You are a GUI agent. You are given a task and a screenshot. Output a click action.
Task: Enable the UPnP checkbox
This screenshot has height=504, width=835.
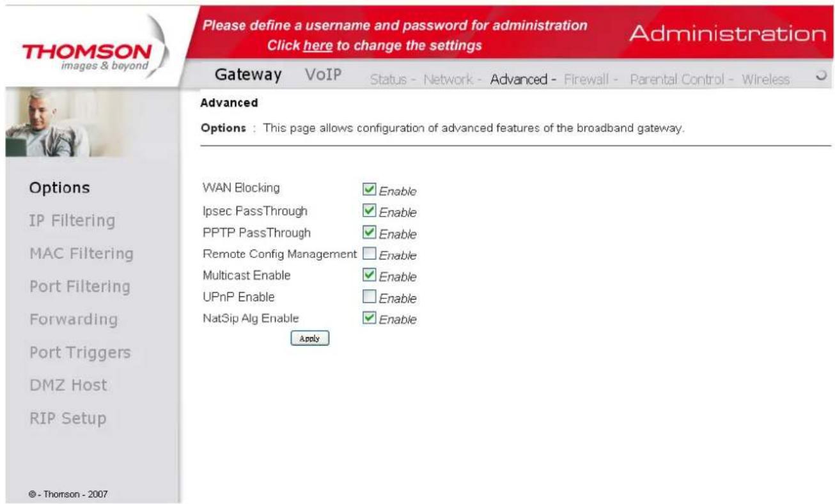click(x=368, y=298)
